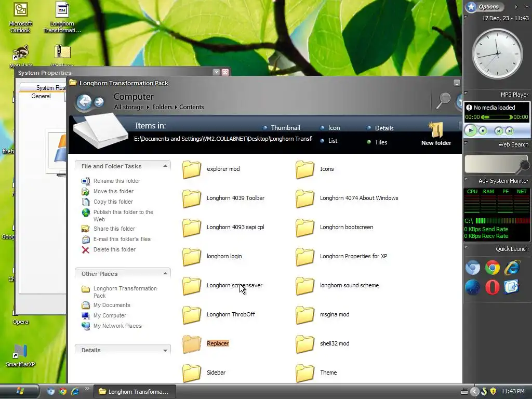Open search with the magnifier icon
Viewport: 532px width, 399px height.
(x=443, y=101)
